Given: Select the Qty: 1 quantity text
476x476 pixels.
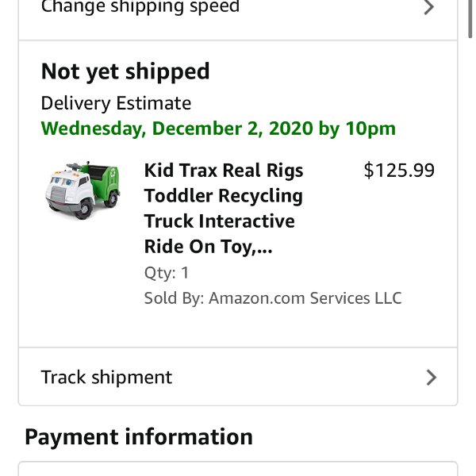Looking at the screenshot, I should (167, 273).
